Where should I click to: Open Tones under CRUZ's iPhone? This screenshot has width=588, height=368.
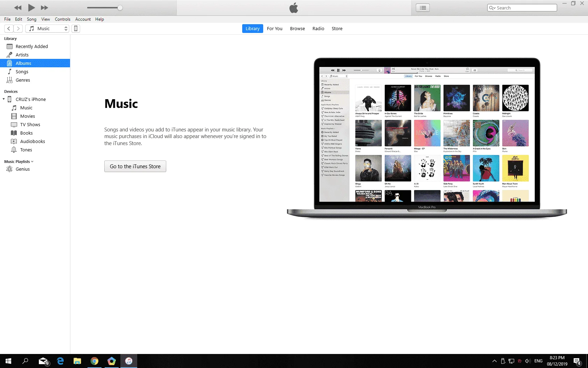[x=35, y=150]
